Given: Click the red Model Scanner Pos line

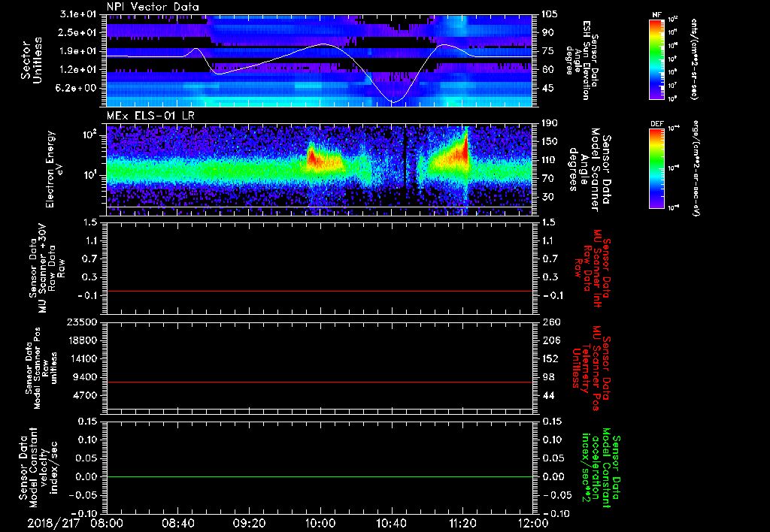Looking at the screenshot, I should (x=320, y=382).
